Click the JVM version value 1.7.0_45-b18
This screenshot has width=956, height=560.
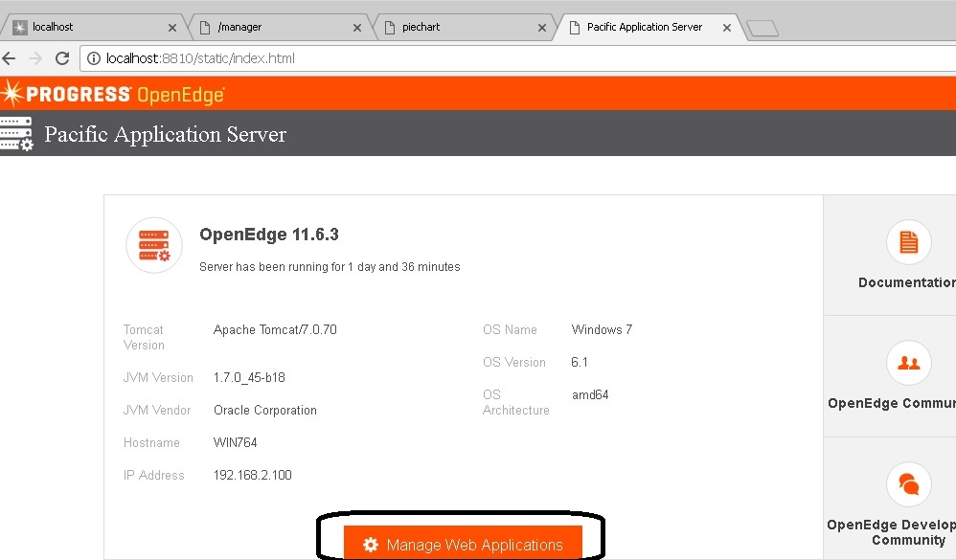pos(249,378)
